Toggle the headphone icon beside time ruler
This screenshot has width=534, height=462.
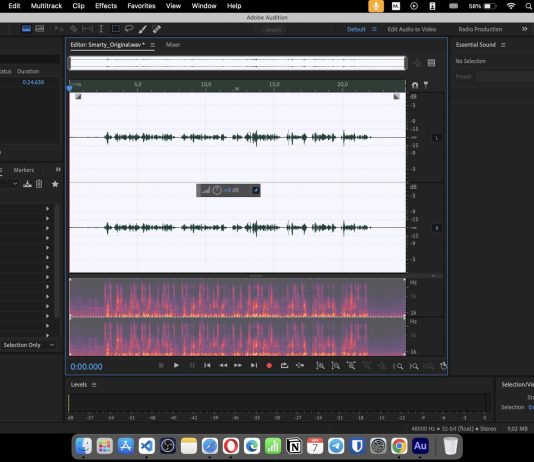tap(415, 85)
